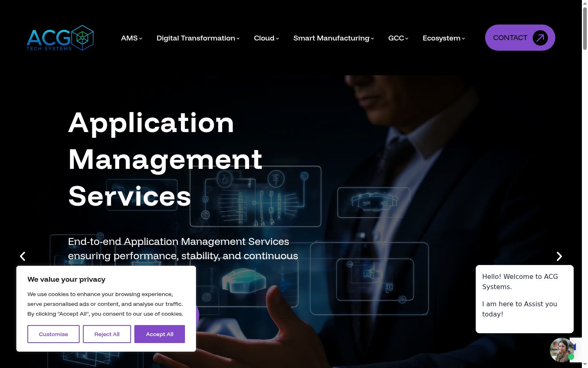Click the scrollbar up arrow
This screenshot has width=588, height=368.
point(585,3)
